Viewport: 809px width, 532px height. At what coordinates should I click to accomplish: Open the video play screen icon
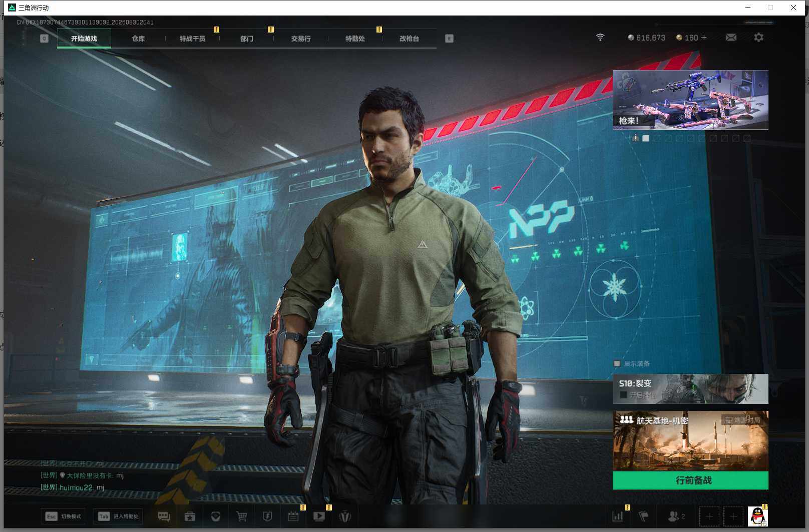[319, 516]
